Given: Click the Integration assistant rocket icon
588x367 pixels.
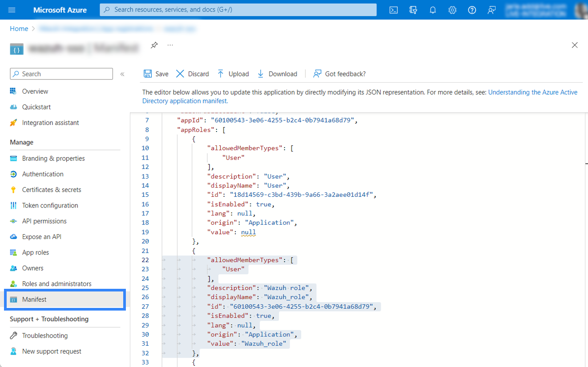Looking at the screenshot, I should coord(13,123).
